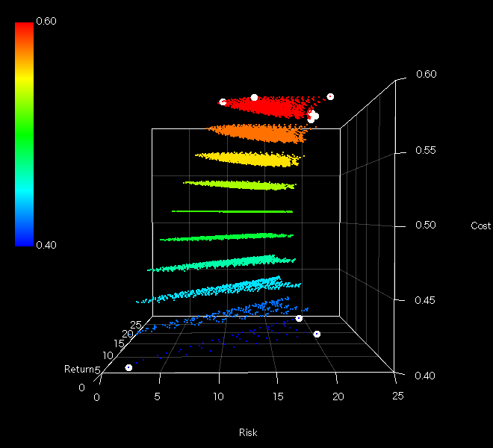This screenshot has height=448, width=493.
Task: Pick the 10 tick on Return axis
Action: click(108, 355)
